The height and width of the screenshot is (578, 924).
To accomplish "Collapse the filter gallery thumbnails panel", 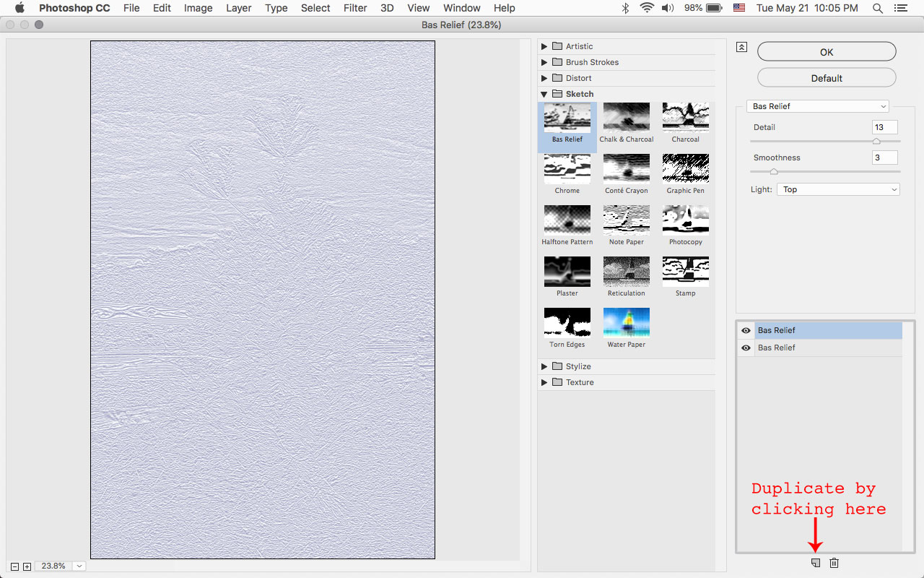I will 741,47.
